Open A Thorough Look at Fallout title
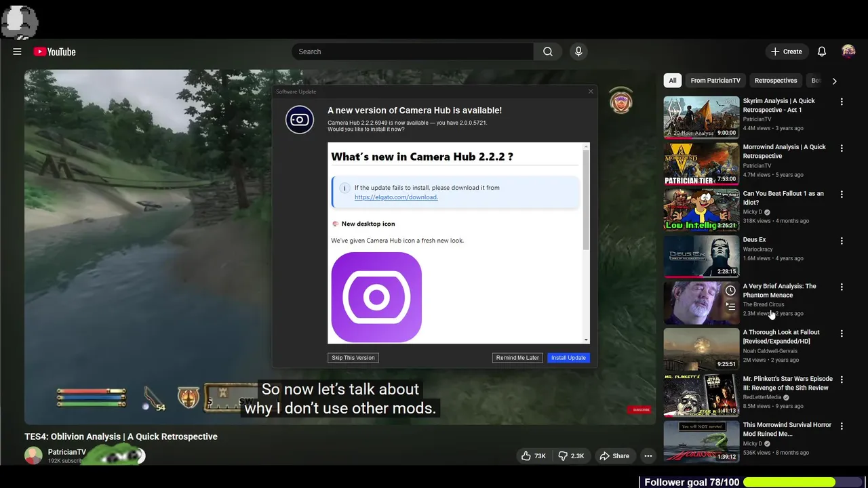This screenshot has height=488, width=868. point(781,337)
